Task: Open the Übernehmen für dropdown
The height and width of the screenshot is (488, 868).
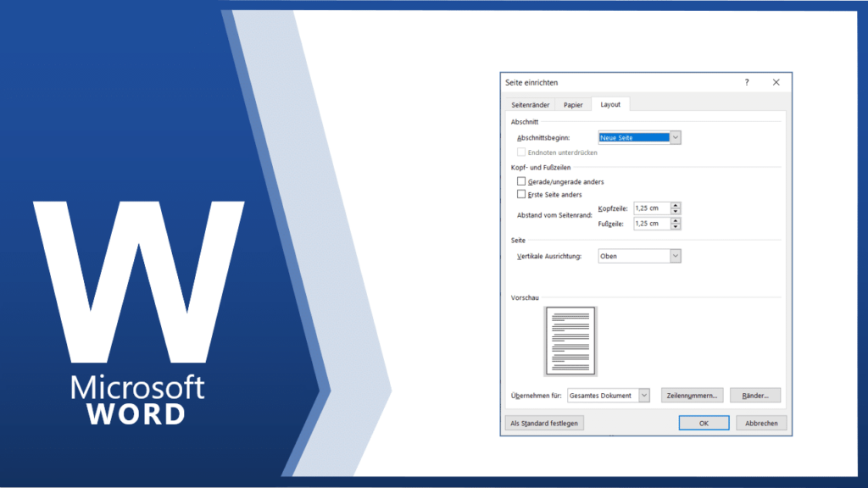Action: click(644, 396)
